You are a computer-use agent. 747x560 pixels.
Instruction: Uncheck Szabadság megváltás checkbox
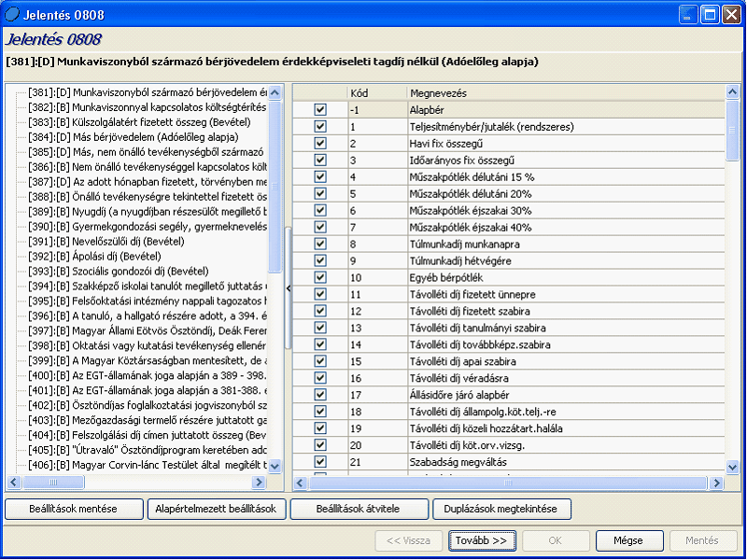pos(320,461)
